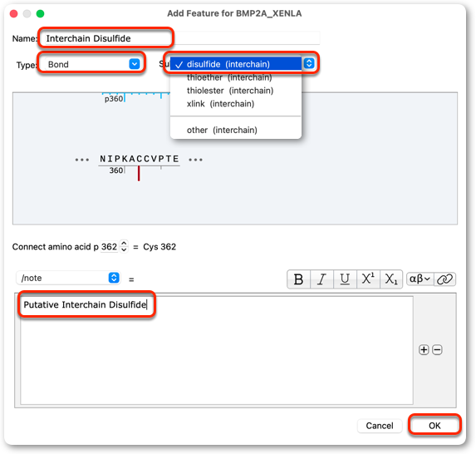The height and width of the screenshot is (454, 476).
Task: Toggle underline formatting icon
Action: (x=345, y=279)
